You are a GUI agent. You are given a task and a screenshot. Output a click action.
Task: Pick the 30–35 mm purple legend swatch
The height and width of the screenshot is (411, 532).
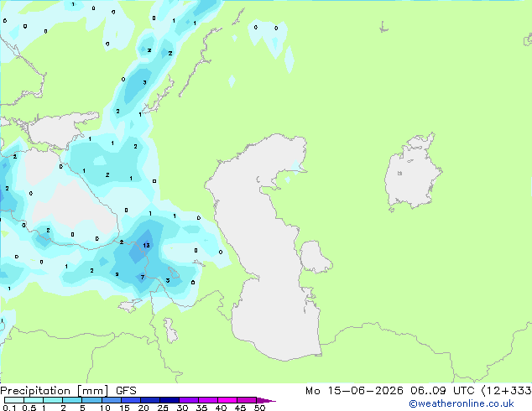click(189, 400)
